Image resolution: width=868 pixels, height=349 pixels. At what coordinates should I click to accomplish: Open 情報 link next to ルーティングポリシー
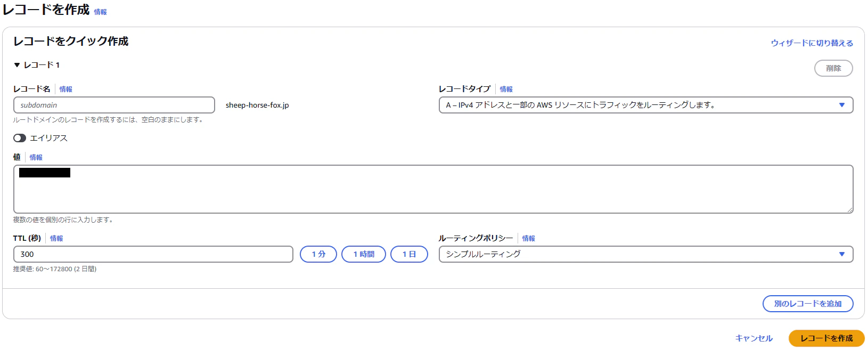[x=528, y=239]
